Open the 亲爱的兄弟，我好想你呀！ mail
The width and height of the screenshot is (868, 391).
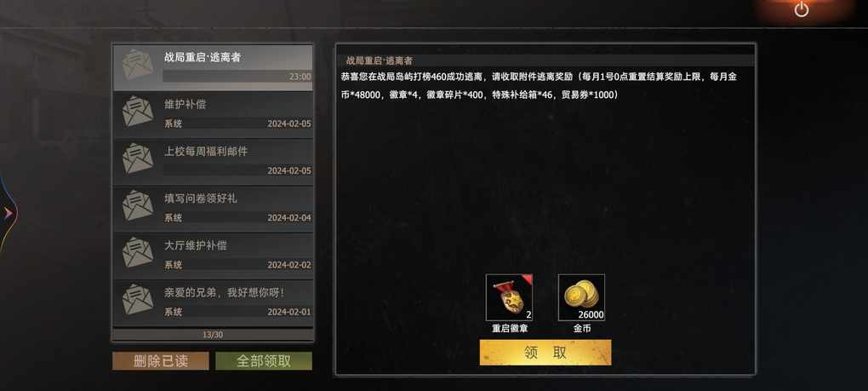click(x=213, y=303)
